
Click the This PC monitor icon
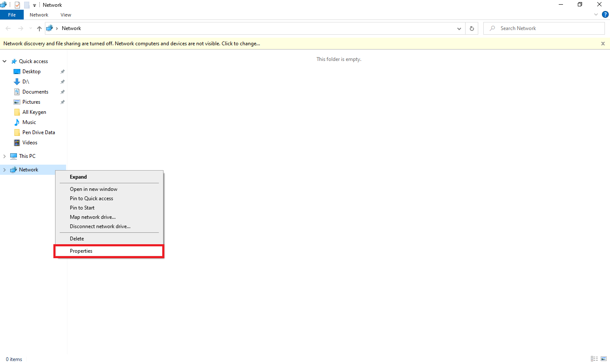[x=14, y=156]
